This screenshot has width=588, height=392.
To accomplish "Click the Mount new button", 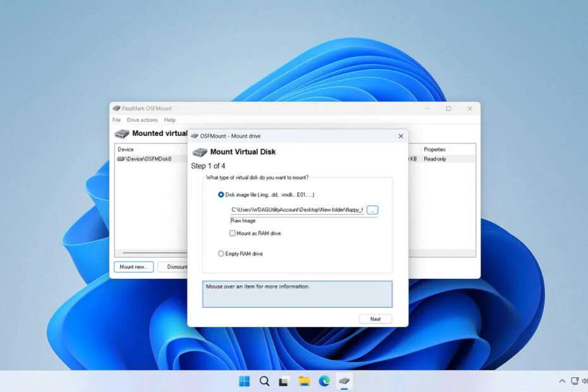I will (x=133, y=267).
